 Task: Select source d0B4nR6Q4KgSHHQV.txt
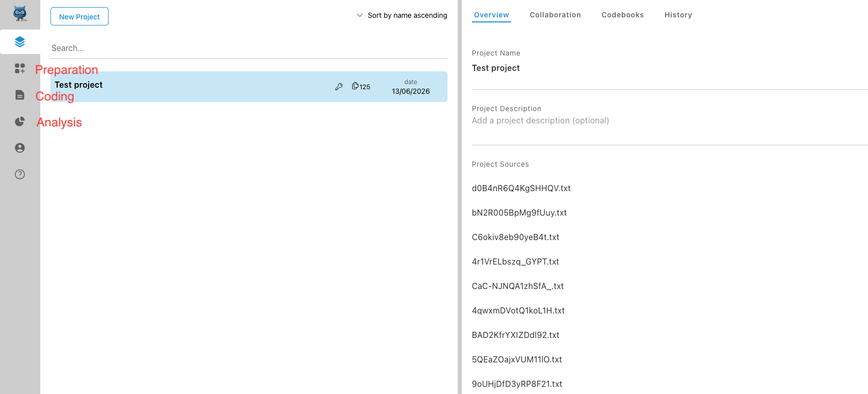[521, 188]
